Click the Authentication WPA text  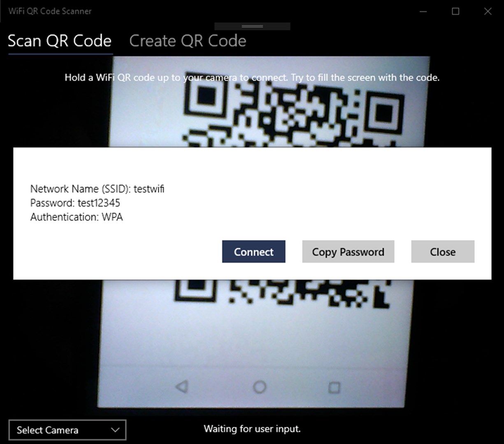pos(77,217)
